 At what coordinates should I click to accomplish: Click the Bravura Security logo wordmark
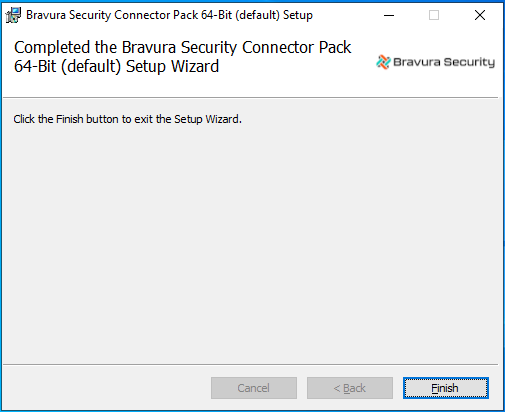tap(444, 62)
